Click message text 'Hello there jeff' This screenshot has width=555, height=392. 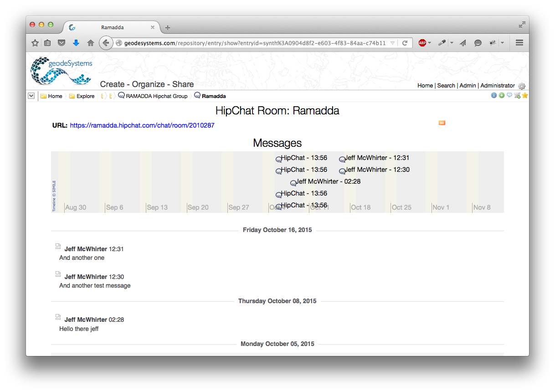[79, 329]
